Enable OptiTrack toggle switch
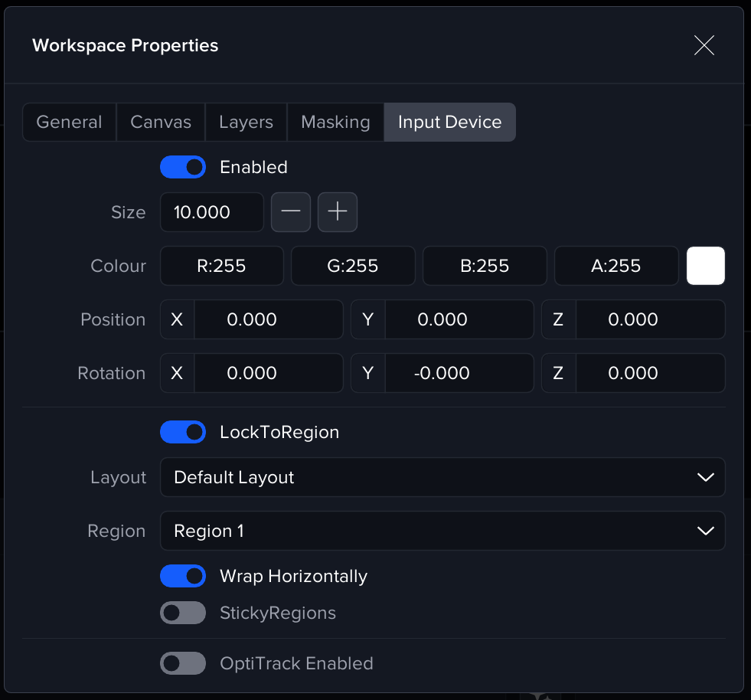This screenshot has height=700, width=751. [183, 663]
